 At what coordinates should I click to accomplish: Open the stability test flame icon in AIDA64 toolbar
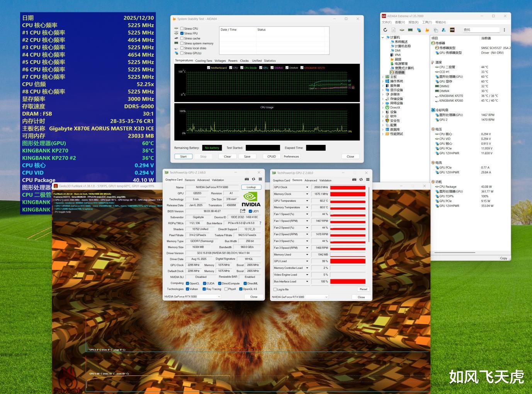coord(427,30)
